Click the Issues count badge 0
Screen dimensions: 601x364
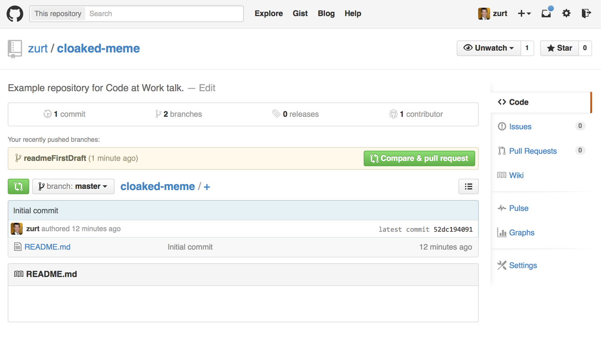580,126
